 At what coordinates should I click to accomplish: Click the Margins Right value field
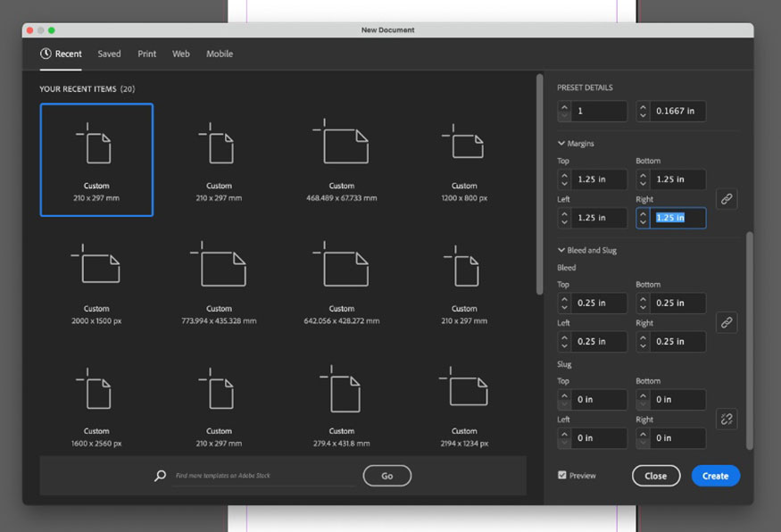(677, 218)
